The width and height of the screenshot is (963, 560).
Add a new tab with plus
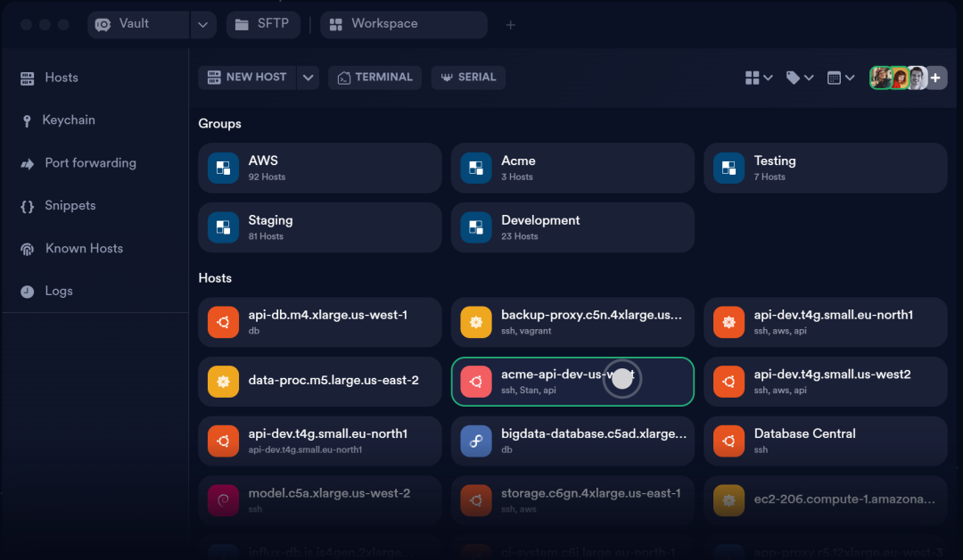click(510, 25)
